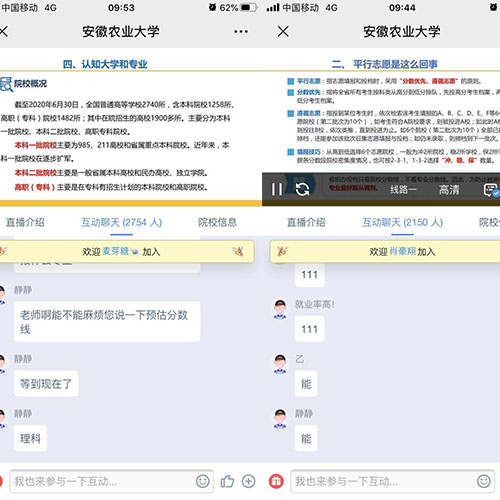This screenshot has width=500, height=500.
Task: Open 院校信息 tab on left screen
Action: 217,222
